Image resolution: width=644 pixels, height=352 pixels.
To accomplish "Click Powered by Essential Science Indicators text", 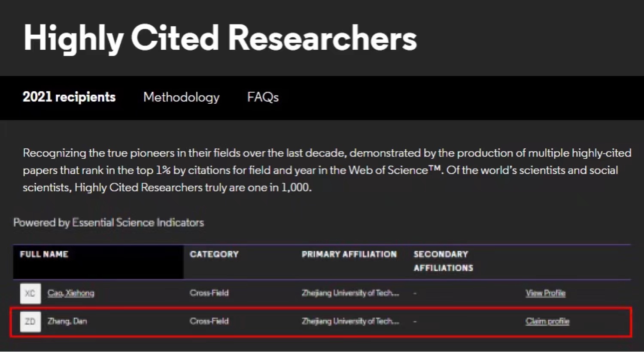I will [x=109, y=223].
